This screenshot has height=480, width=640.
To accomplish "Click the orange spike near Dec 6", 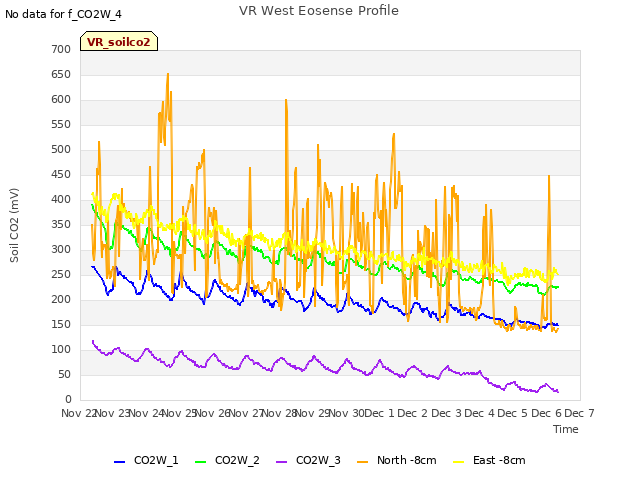I will [549, 176].
